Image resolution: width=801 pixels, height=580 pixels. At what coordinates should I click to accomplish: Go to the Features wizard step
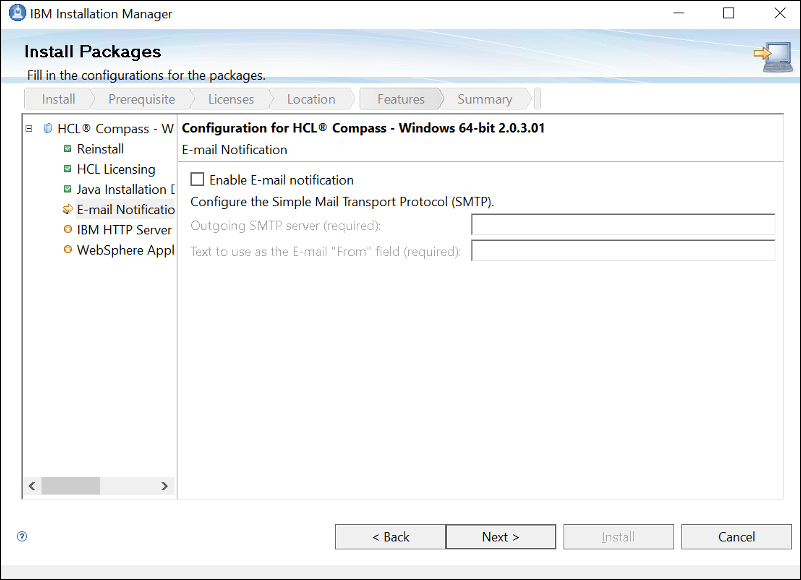pyautogui.click(x=401, y=99)
